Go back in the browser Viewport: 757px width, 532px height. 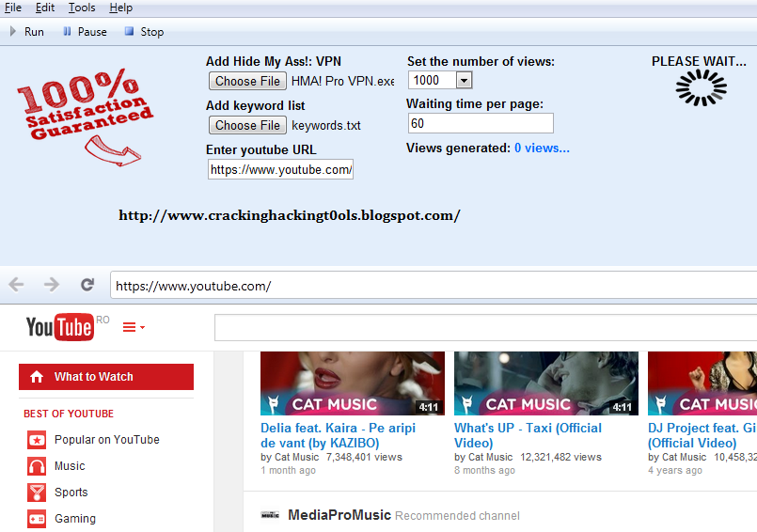[x=16, y=285]
